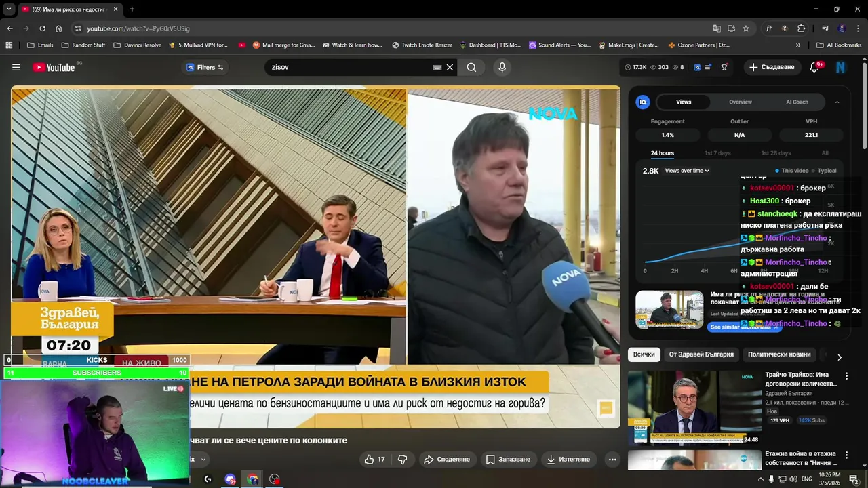This screenshot has height=488, width=868.
Task: Show hidden system tray icons
Action: 760,479
